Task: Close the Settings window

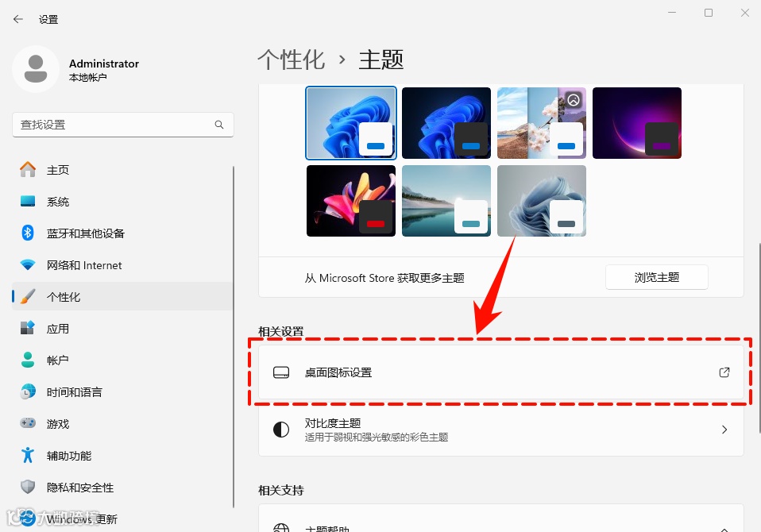Action: click(745, 13)
